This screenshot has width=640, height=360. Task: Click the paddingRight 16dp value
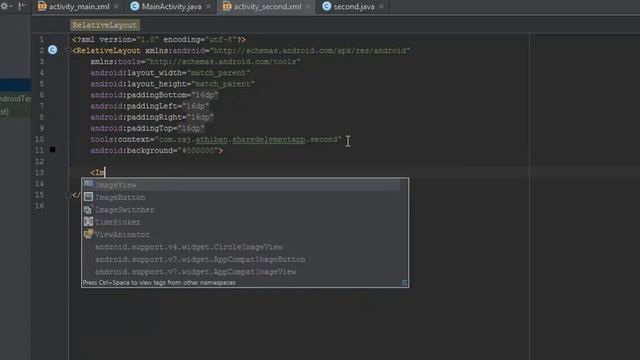[200, 118]
